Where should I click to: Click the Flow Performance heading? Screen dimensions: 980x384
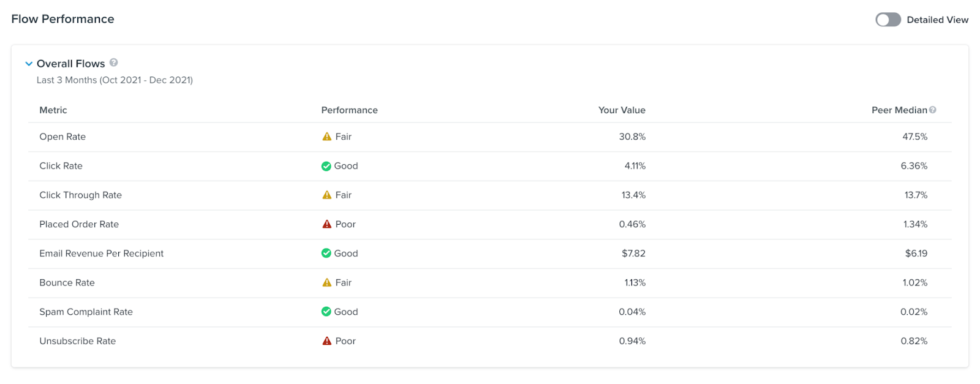62,19
